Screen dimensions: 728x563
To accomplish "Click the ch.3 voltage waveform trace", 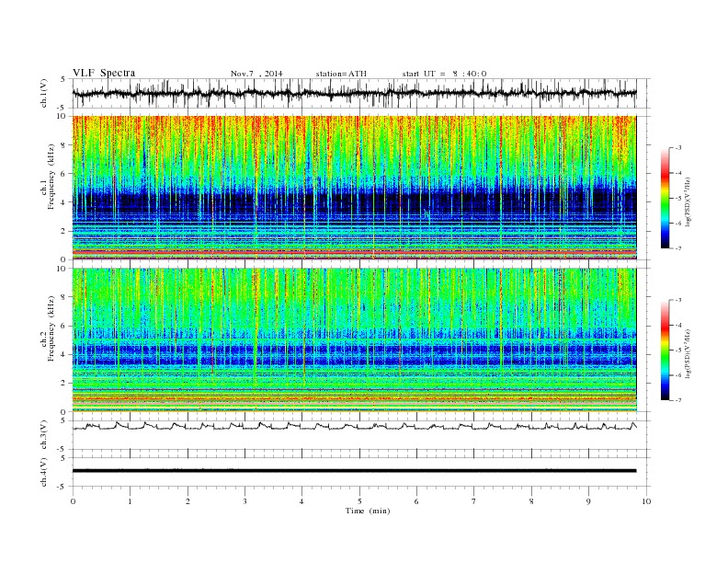I will (x=354, y=426).
